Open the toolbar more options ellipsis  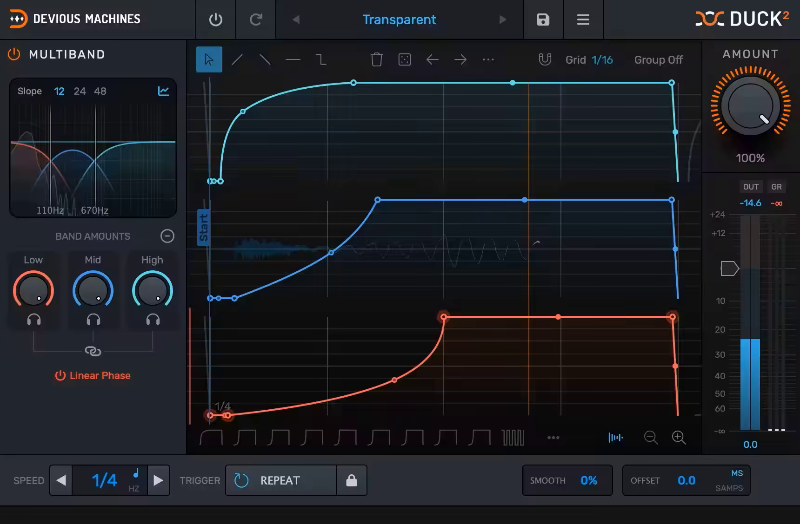pyautogui.click(x=488, y=60)
